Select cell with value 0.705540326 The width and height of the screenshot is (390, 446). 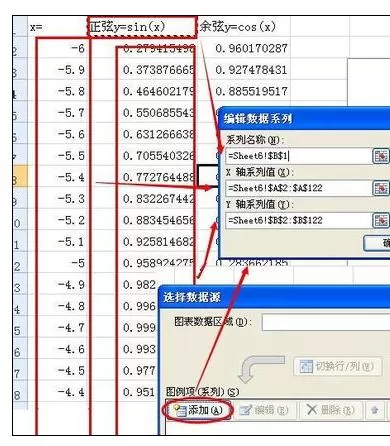[143, 156]
